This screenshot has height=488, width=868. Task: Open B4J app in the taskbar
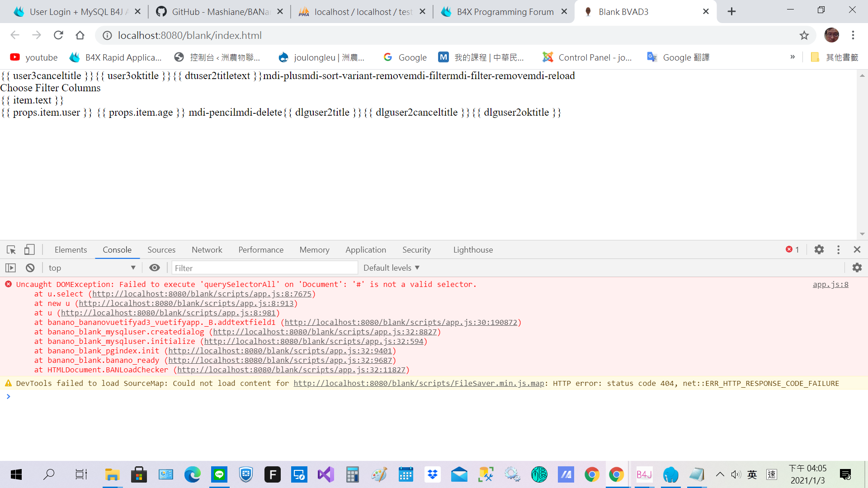tap(644, 474)
